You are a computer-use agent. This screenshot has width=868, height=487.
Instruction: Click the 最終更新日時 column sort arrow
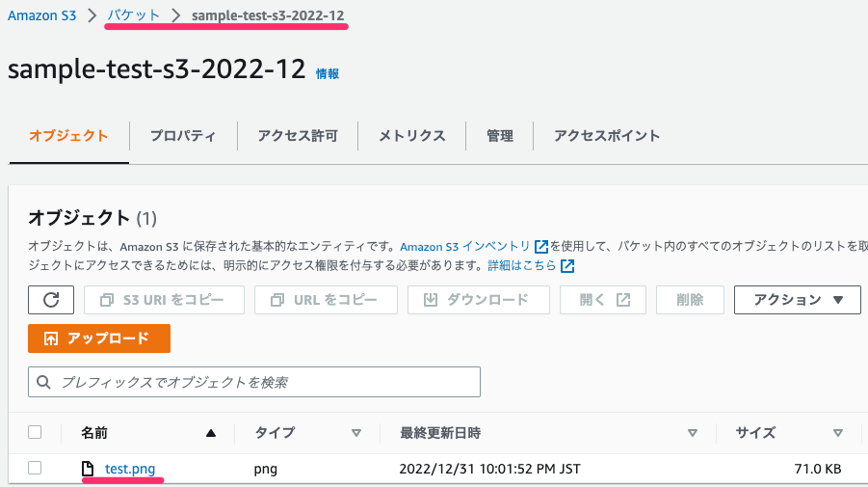coord(693,433)
